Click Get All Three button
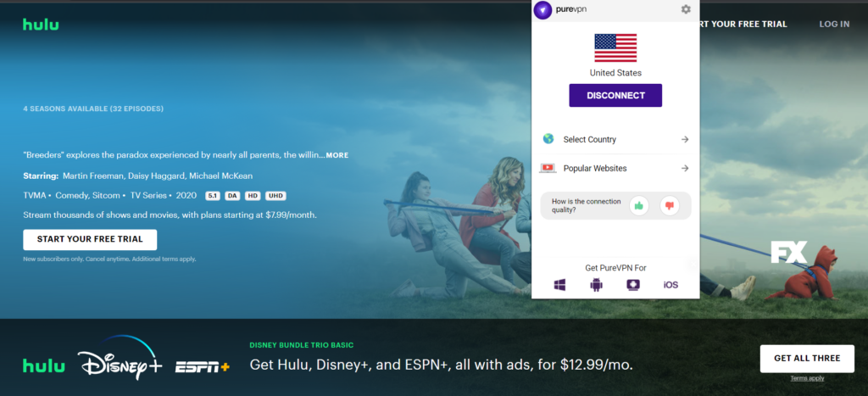 (806, 358)
